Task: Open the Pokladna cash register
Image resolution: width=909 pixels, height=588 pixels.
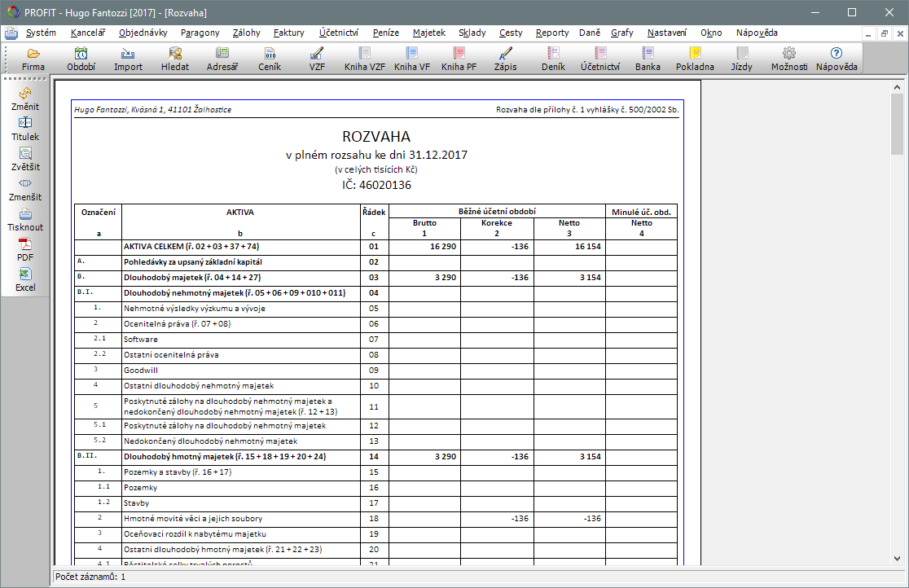Action: [x=695, y=59]
